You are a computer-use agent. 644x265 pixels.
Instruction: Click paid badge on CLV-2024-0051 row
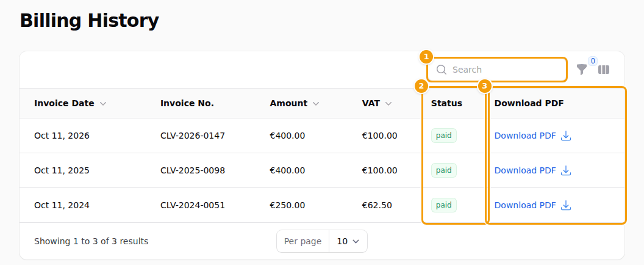tap(444, 205)
